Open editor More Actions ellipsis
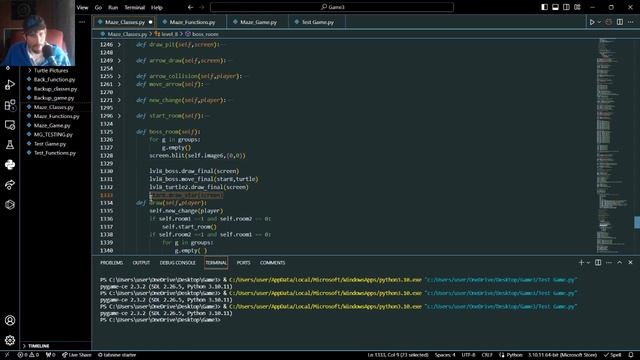The height and width of the screenshot is (360, 640). point(631,22)
